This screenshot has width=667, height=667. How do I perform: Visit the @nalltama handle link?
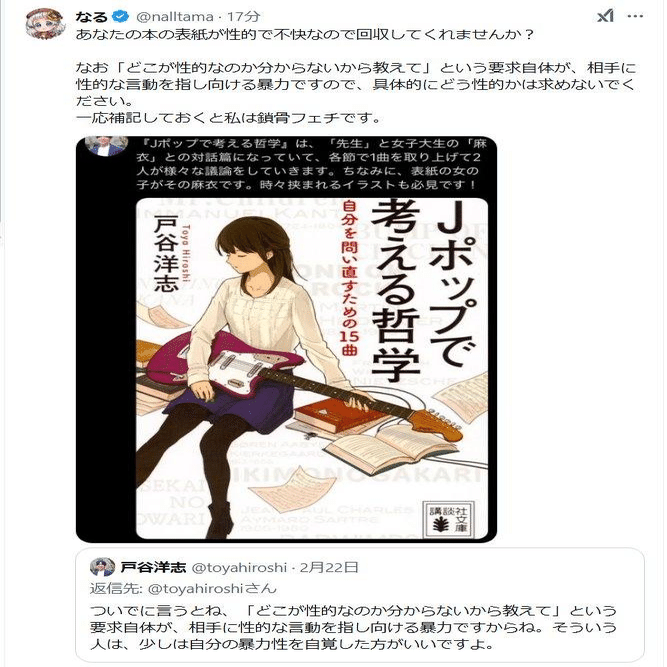coord(175,17)
